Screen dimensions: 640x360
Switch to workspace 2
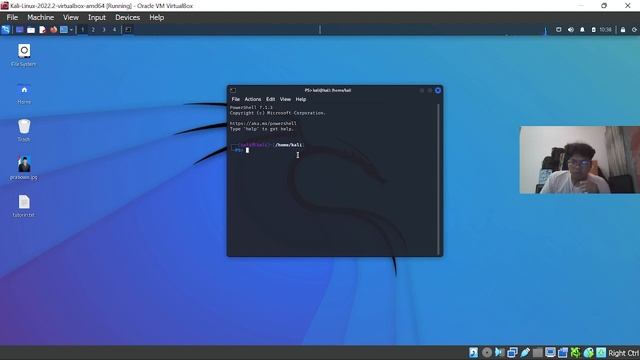pos(93,30)
